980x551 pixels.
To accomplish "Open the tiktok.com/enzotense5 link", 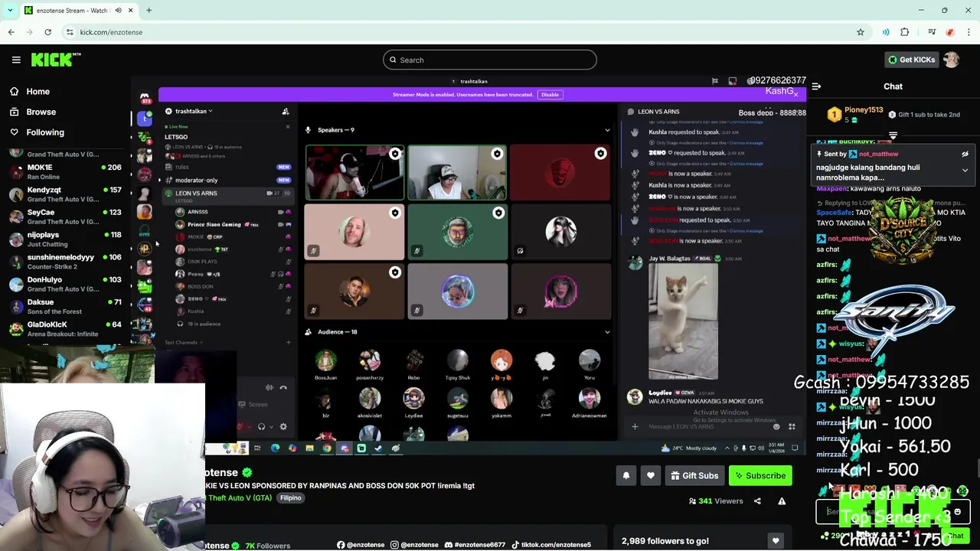I will coord(550,545).
